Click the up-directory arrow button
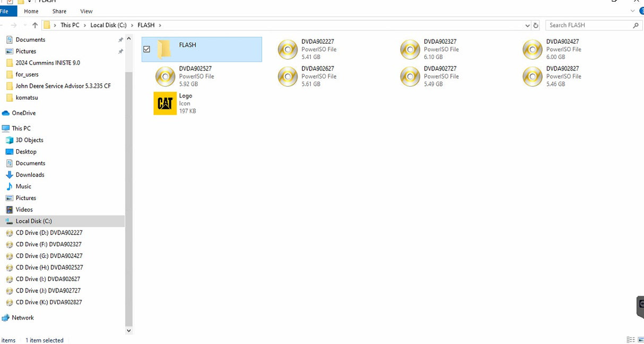 coord(35,25)
